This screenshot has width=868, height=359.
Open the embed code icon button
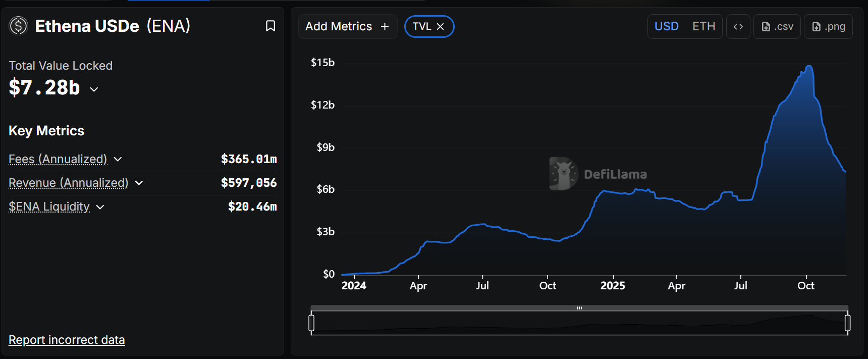738,27
